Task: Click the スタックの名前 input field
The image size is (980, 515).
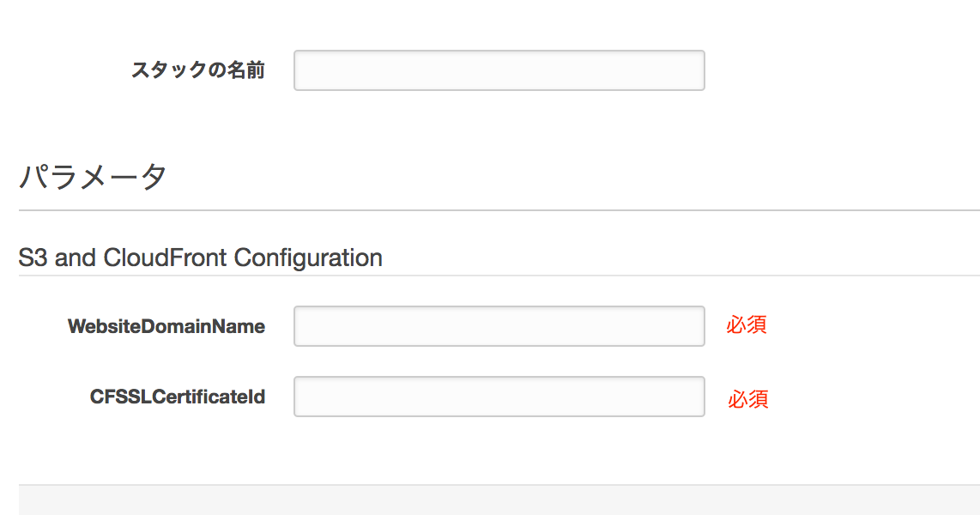Action: (x=499, y=70)
